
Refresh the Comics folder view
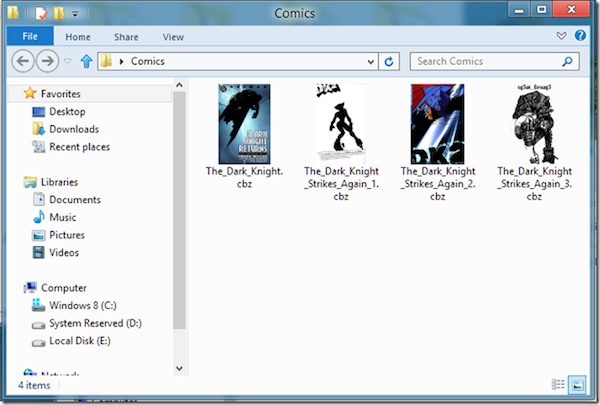coord(389,61)
